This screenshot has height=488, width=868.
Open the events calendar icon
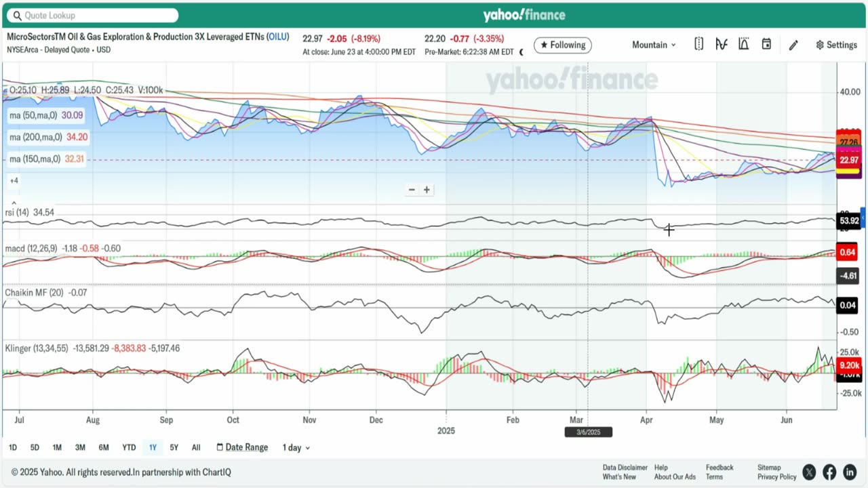pyautogui.click(x=766, y=45)
